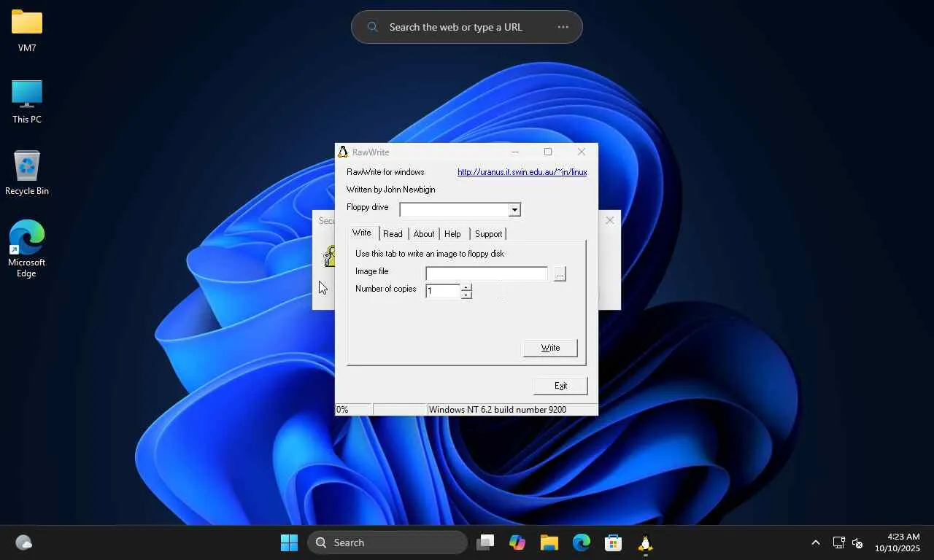Image resolution: width=934 pixels, height=560 pixels.
Task: Click the Write button
Action: (550, 348)
